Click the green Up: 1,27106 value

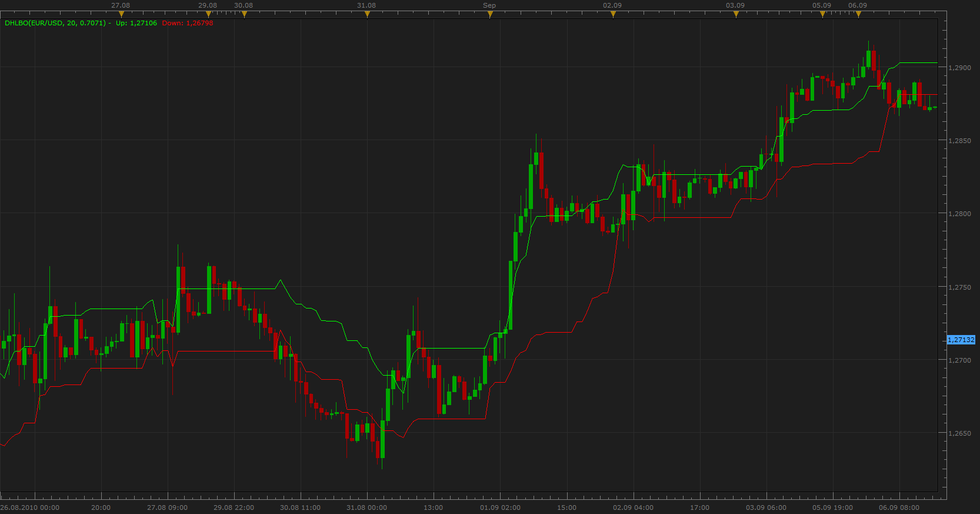tap(136, 23)
